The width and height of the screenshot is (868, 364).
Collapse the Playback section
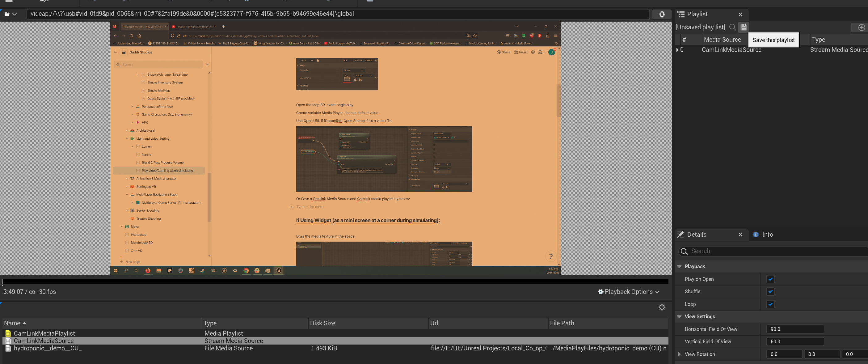coord(679,267)
